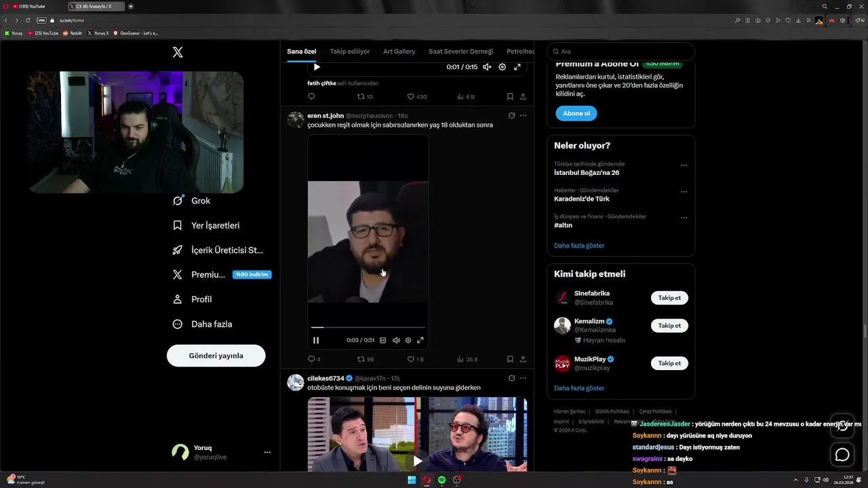Fullscreen the eren st.john video
868x488 pixels.
(x=420, y=340)
